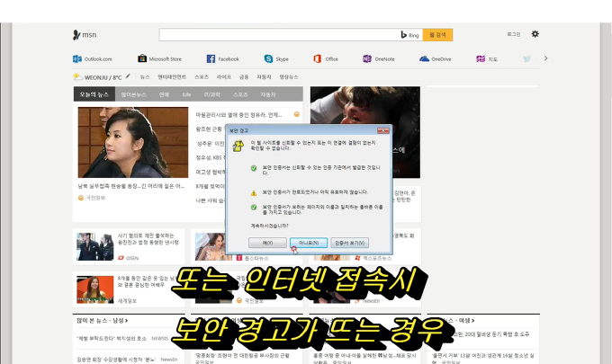Click the 웹 검색 search button
This screenshot has height=364, width=612.
[437, 35]
